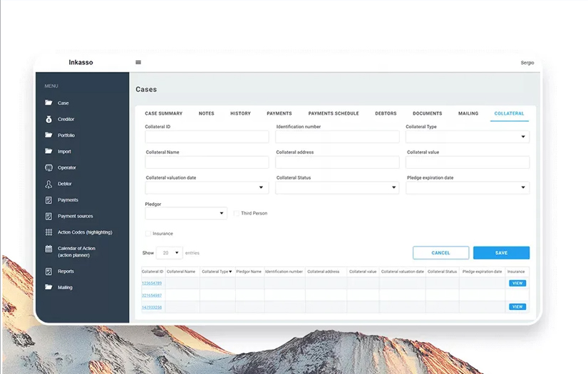
Task: Expand the Collateral Type dropdown
Action: (x=468, y=137)
